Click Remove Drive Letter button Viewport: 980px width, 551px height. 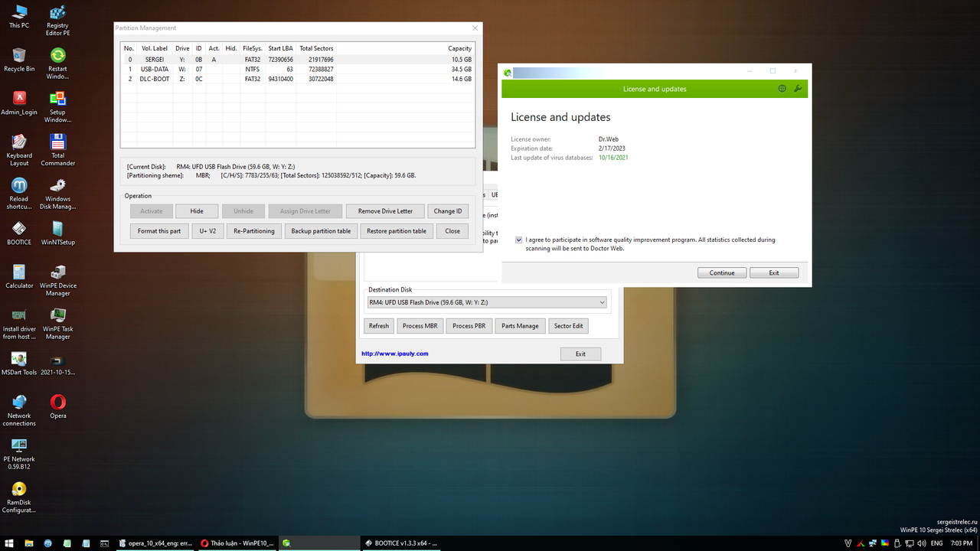pyautogui.click(x=385, y=211)
